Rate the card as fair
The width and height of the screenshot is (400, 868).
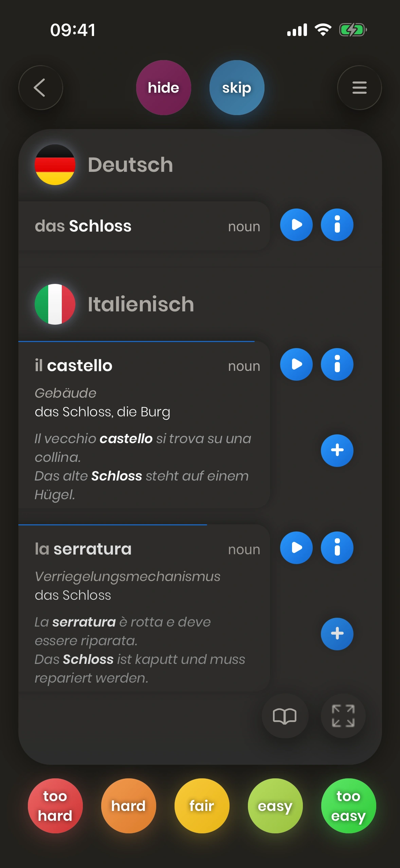[202, 806]
